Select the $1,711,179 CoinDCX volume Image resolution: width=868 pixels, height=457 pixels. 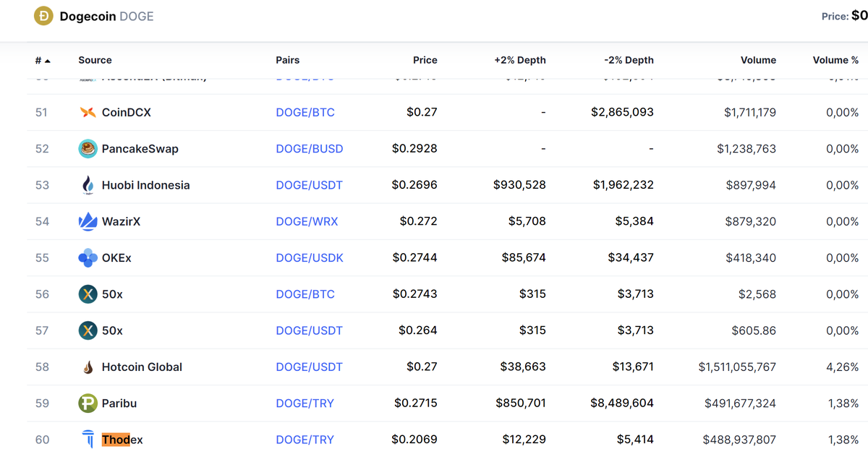(750, 112)
